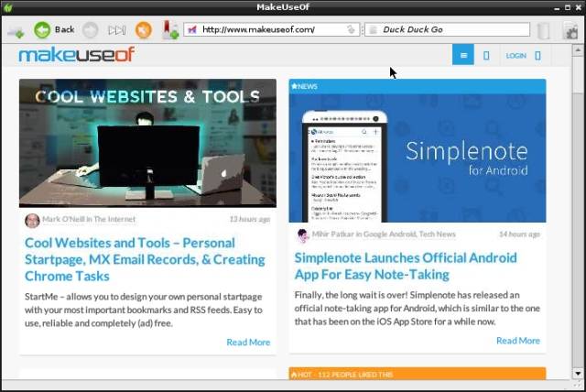Add a bookmark using the bookmark icon

169,30
